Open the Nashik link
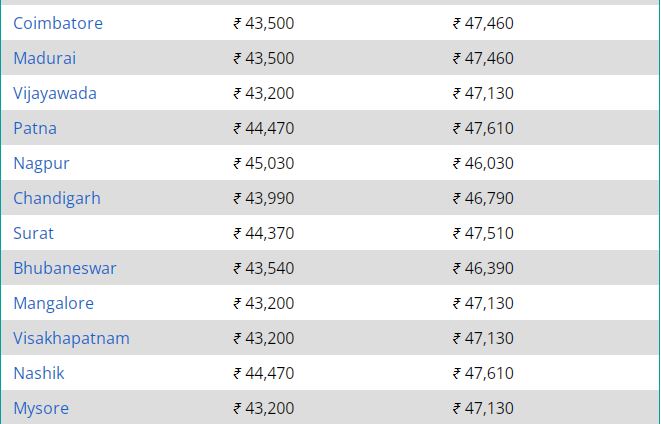661x424 pixels. [x=39, y=373]
